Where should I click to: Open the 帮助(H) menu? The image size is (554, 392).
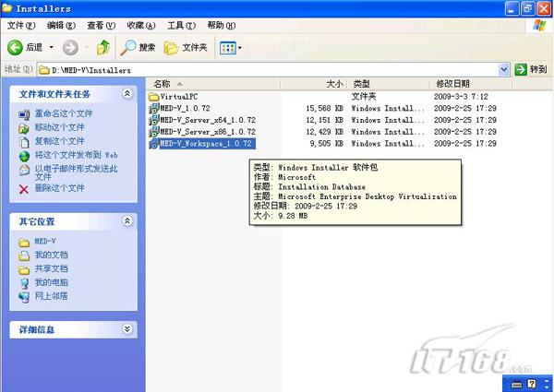(222, 26)
